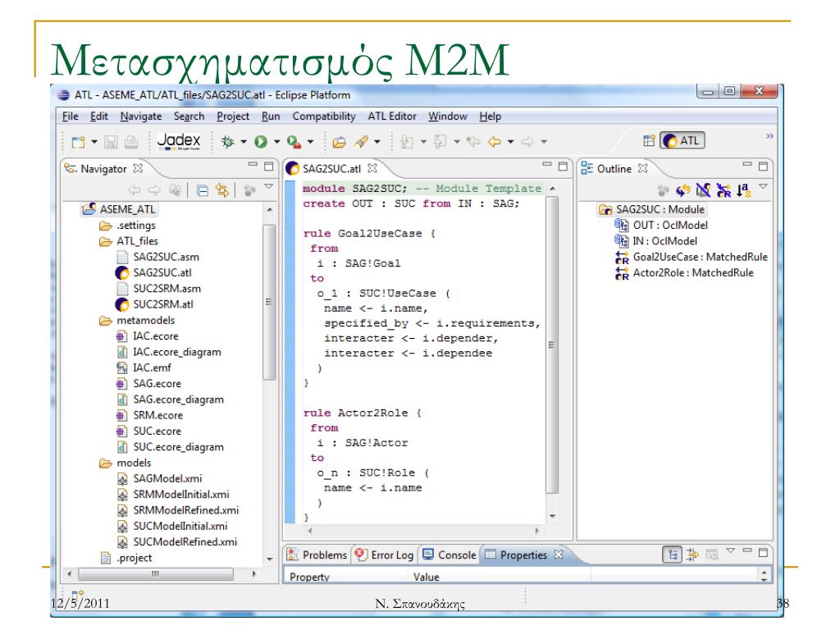Click the editor vertical scrollbar thumb
Viewport: 840px width, 630px height.
[x=552, y=345]
